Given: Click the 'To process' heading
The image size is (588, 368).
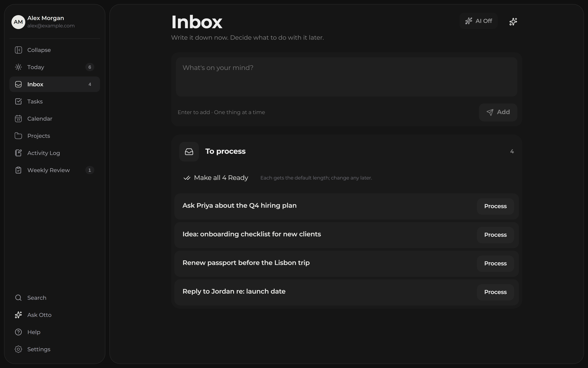Looking at the screenshot, I should click(226, 151).
